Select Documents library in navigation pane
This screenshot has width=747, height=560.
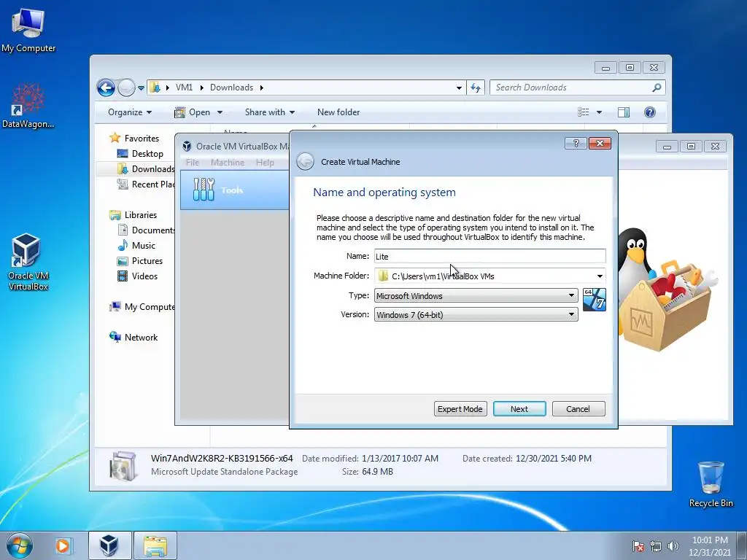point(146,230)
